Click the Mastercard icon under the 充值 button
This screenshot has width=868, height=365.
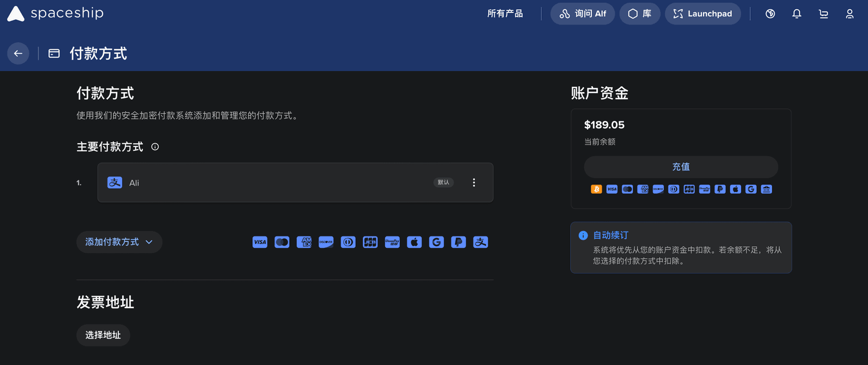pyautogui.click(x=628, y=189)
